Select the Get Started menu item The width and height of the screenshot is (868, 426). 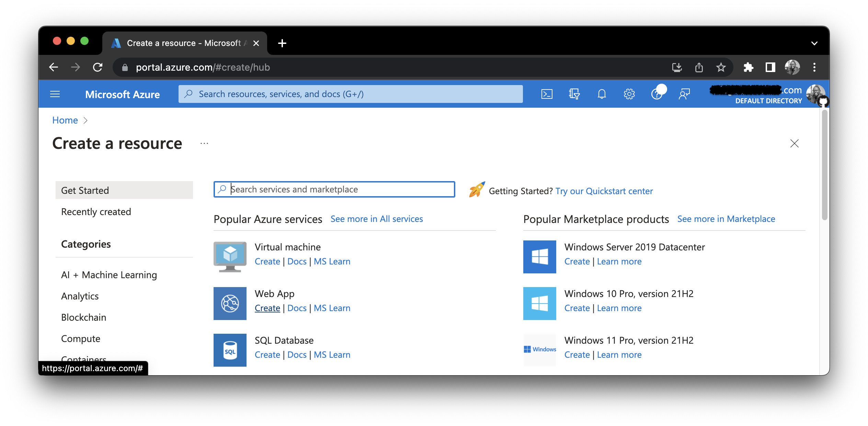point(124,190)
